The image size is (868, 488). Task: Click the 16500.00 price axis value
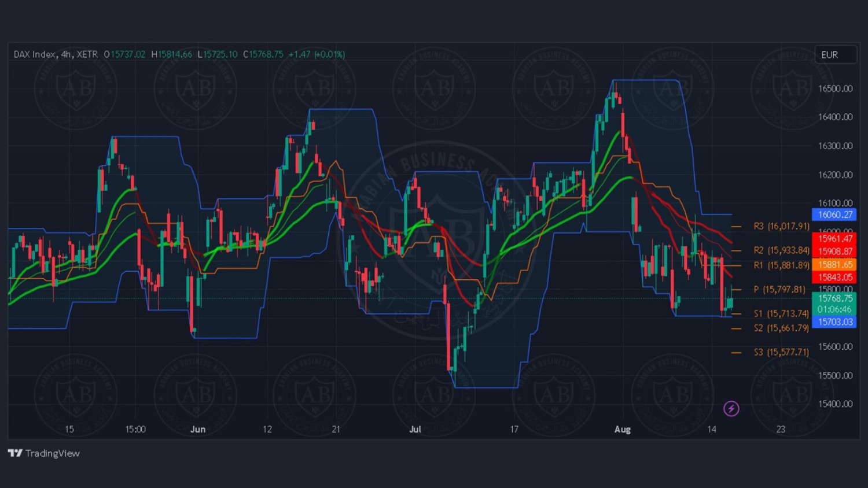835,88
